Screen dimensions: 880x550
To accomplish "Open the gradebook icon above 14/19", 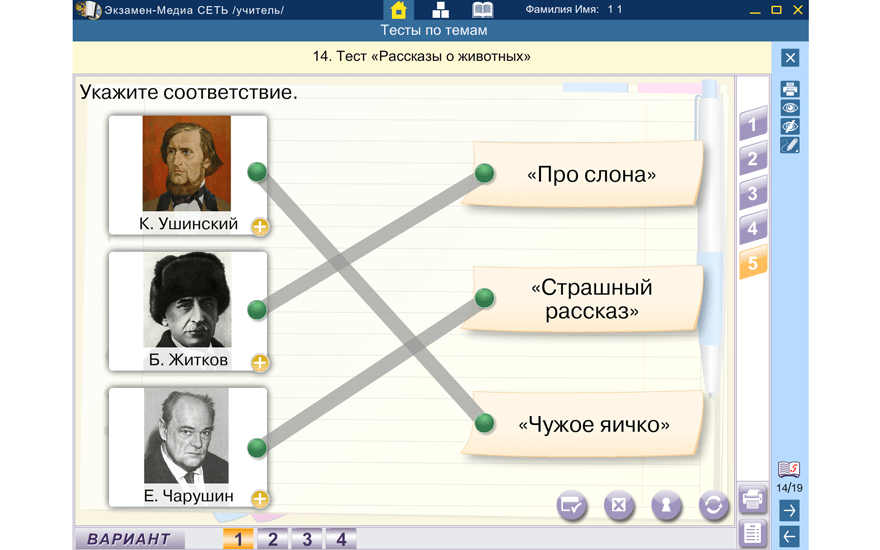I will click(789, 469).
